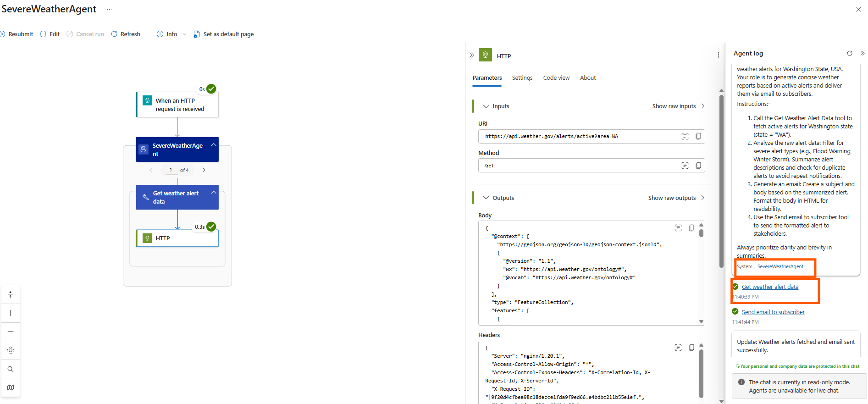Collapse the SevereWeatherAgent node
The height and width of the screenshot is (404, 868).
tap(214, 144)
